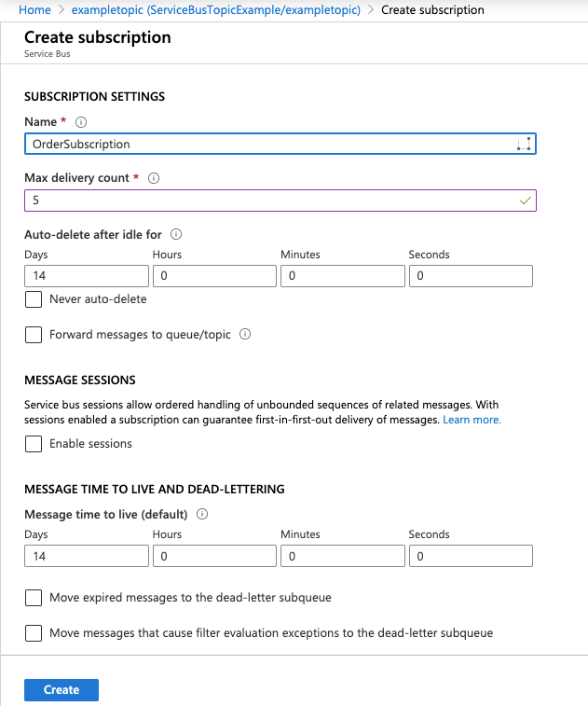Enable Never auto-delete checkbox
This screenshot has height=706, width=588.
tap(34, 299)
